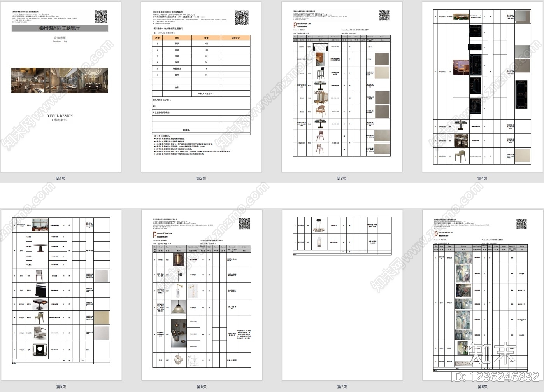Click the 第8页 page label

483,387
